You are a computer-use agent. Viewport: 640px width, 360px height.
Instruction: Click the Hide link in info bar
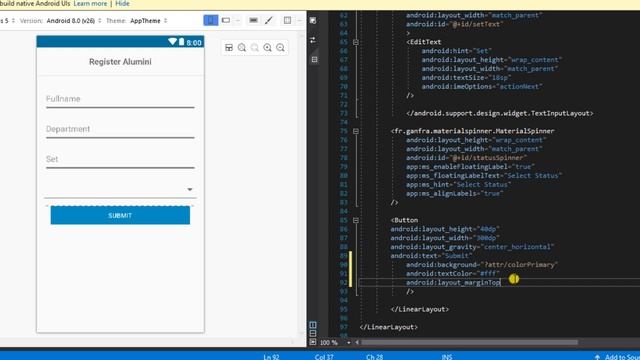122,4
